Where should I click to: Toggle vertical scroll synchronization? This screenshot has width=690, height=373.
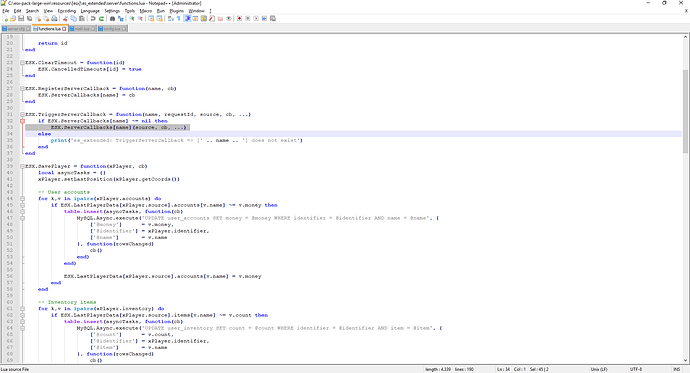[x=151, y=18]
